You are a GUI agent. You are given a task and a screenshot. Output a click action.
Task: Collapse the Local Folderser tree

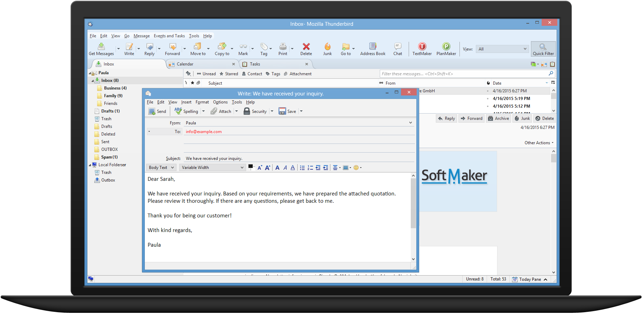90,165
